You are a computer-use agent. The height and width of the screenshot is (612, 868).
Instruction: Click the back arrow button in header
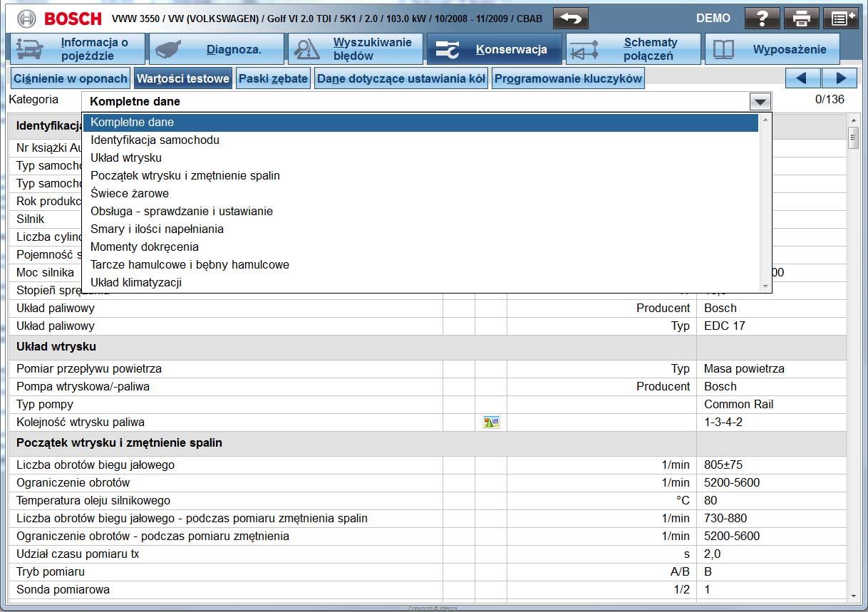coord(571,18)
